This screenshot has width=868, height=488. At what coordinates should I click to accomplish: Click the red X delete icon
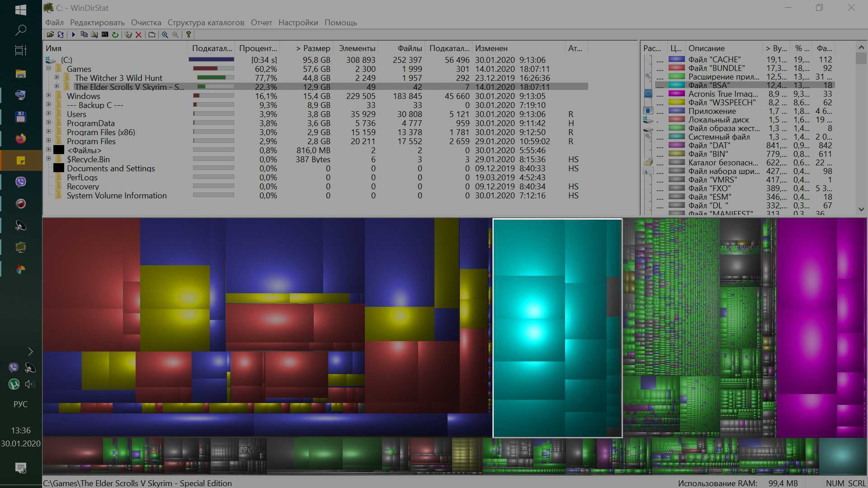click(x=139, y=34)
